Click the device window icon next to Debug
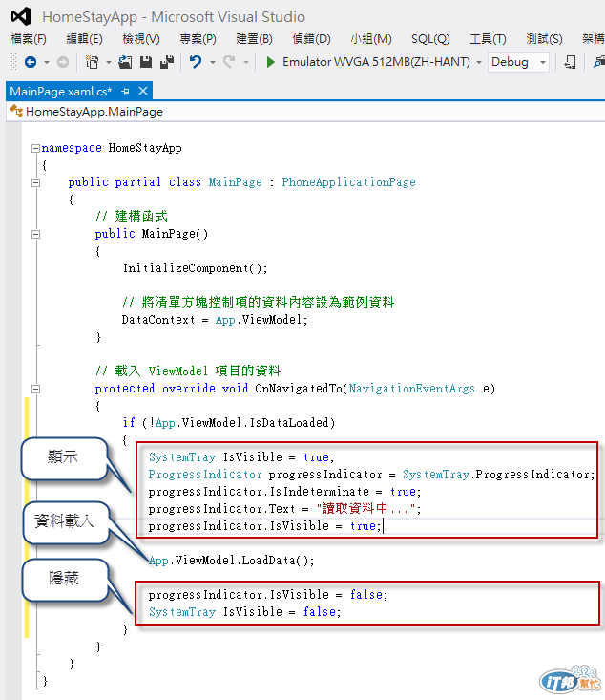Screen dimensions: 605x700 (571, 62)
